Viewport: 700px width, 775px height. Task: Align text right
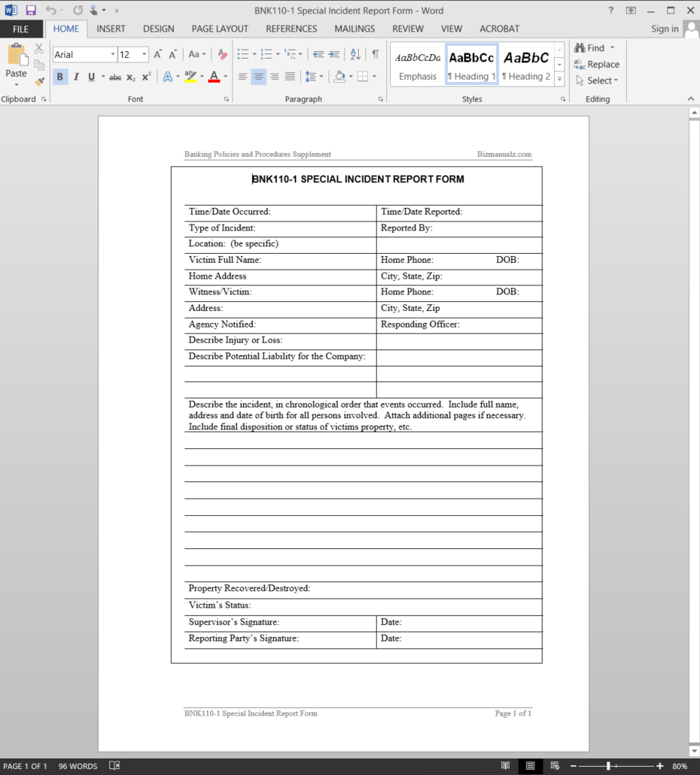point(274,77)
